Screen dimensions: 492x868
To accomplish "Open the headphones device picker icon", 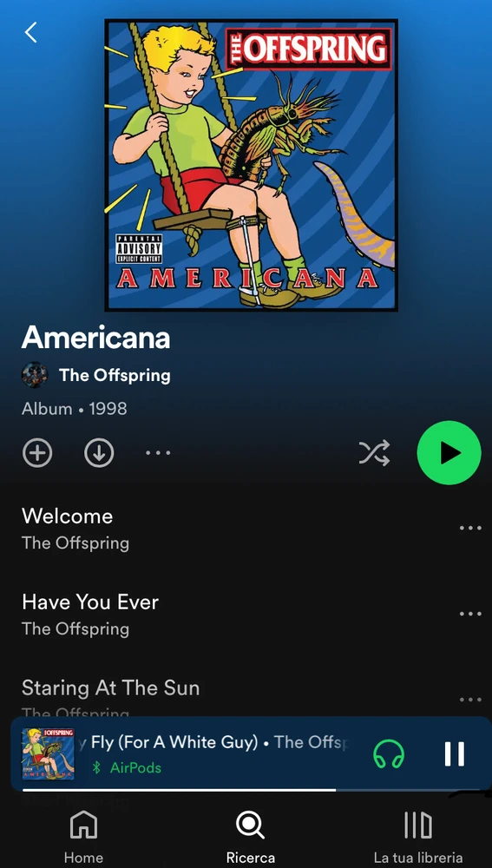I will (x=389, y=754).
